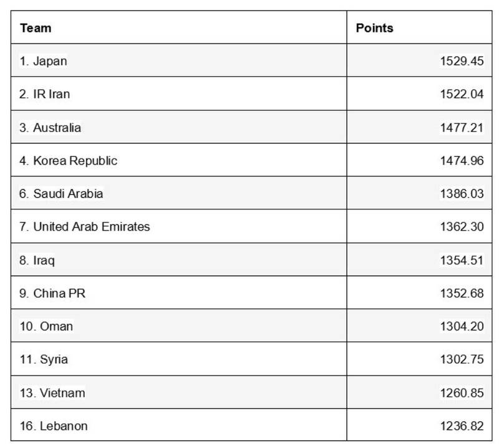Select the Australia row label
This screenshot has height=448, width=499.
(x=50, y=127)
